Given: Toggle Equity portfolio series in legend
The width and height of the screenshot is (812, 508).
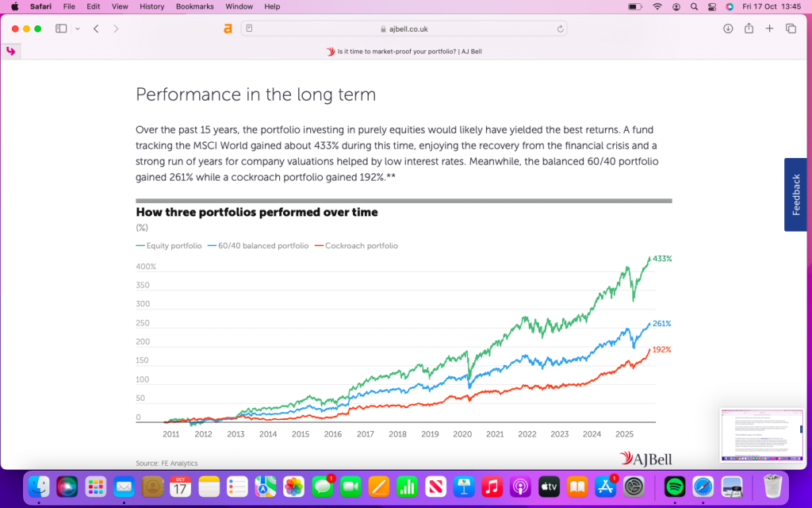Looking at the screenshot, I should (169, 246).
